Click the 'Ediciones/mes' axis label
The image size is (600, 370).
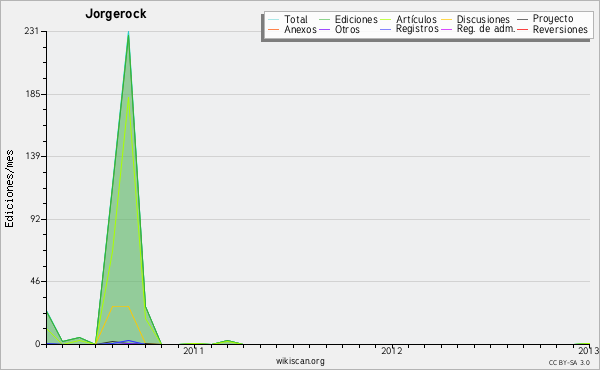click(9, 189)
